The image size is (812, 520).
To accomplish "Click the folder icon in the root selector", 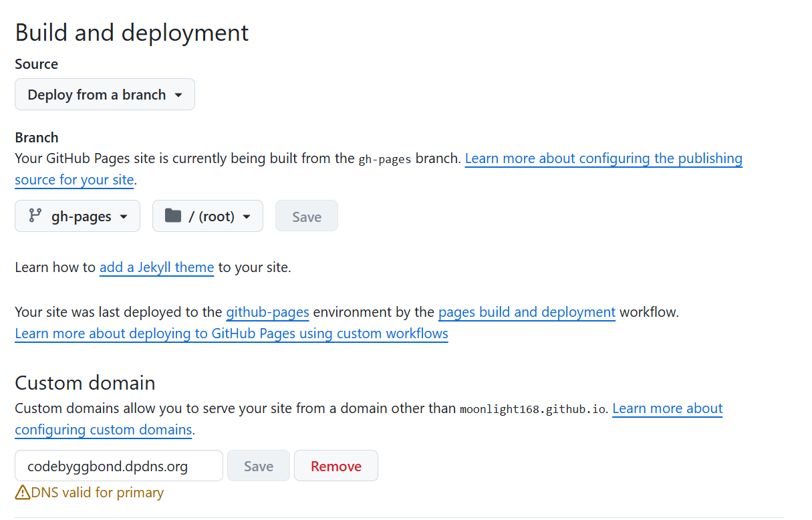I will pyautogui.click(x=173, y=216).
